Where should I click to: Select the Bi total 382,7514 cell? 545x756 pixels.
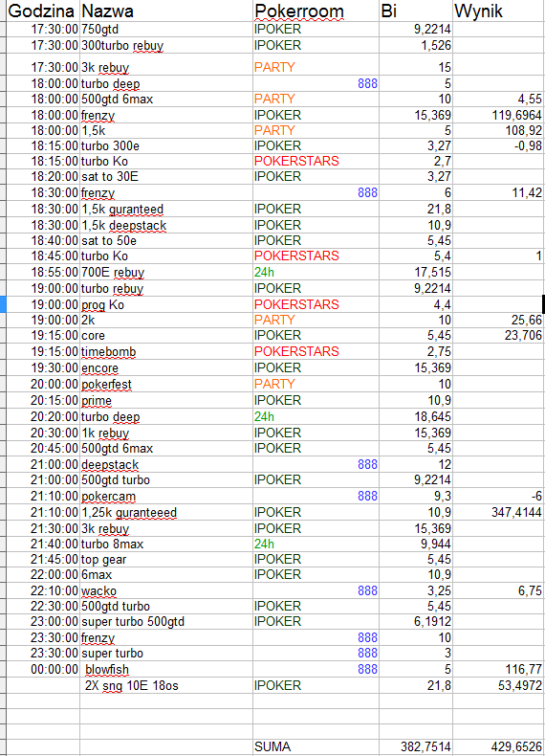[416, 746]
